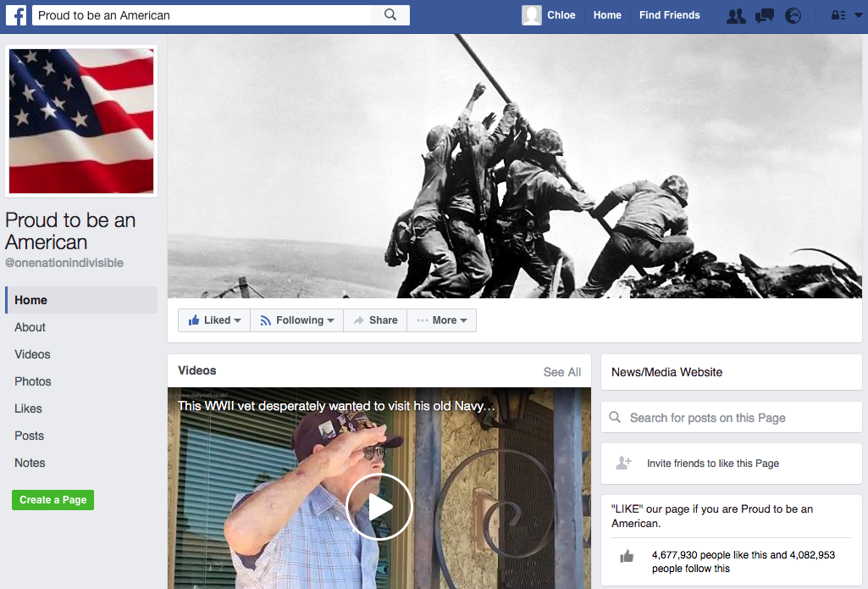Click the search magnifier button
Image resolution: width=868 pixels, height=589 pixels.
click(390, 15)
